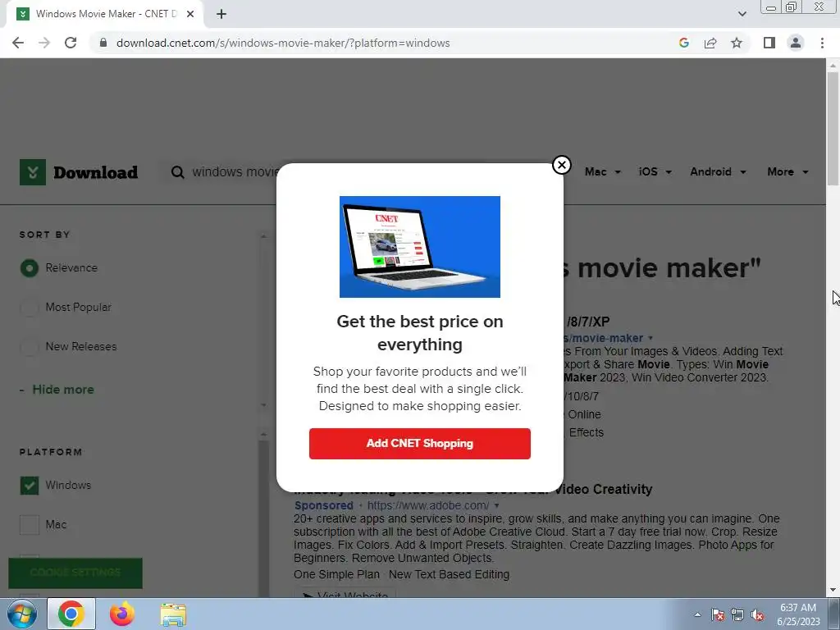Uncheck the Windows platform checkbox
This screenshot has width=840, height=630.
pos(30,486)
